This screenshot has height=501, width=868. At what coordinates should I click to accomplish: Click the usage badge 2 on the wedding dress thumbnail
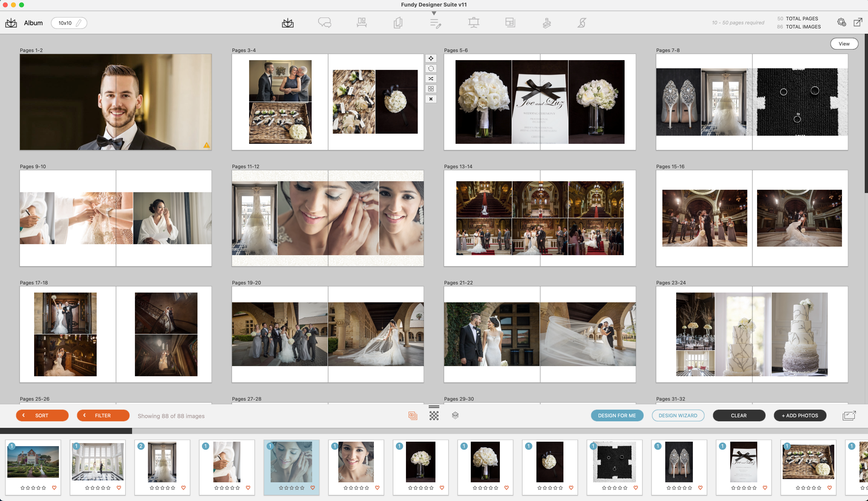tap(141, 446)
